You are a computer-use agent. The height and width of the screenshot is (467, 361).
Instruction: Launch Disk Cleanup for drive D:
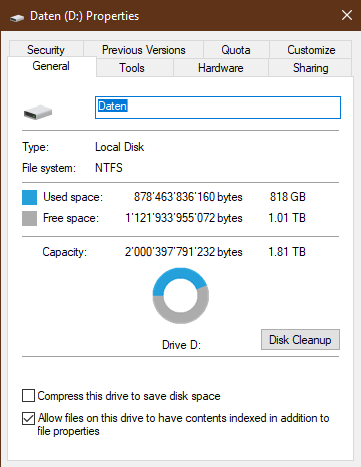click(300, 340)
